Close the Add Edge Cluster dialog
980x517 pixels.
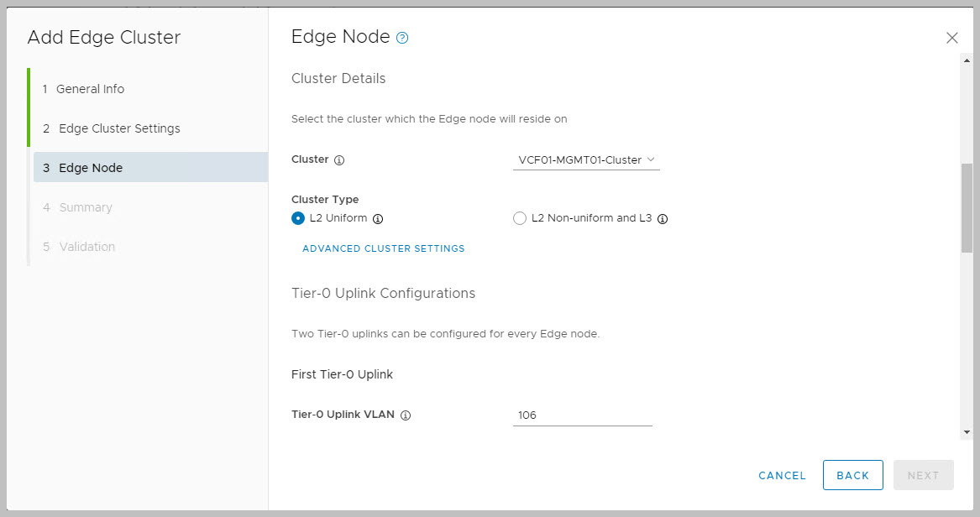(951, 38)
